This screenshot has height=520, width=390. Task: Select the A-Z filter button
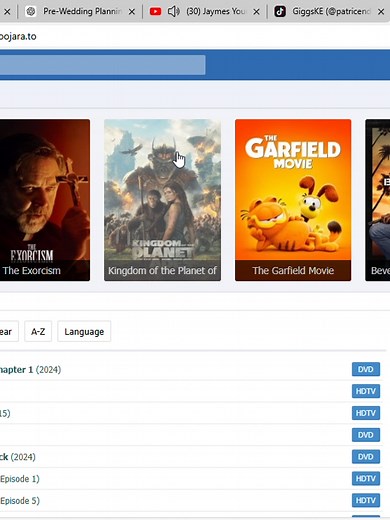[38, 331]
